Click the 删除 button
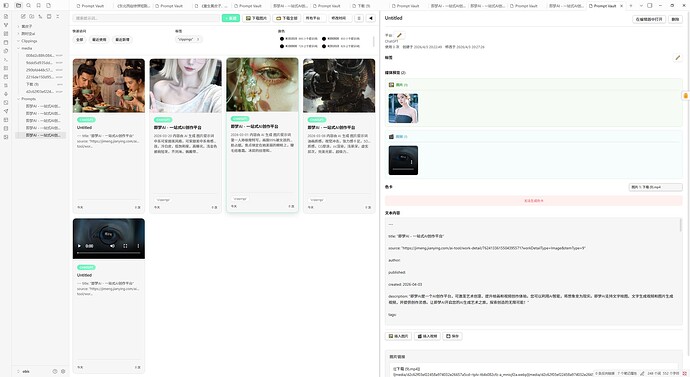690x377 pixels. coord(675,19)
